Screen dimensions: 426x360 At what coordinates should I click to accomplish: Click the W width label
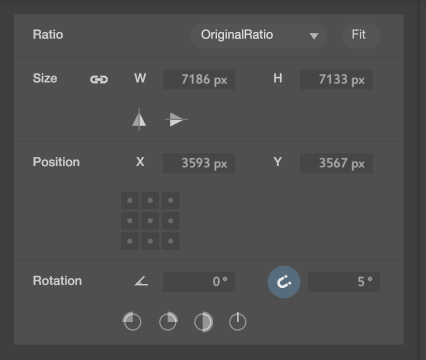tap(140, 78)
